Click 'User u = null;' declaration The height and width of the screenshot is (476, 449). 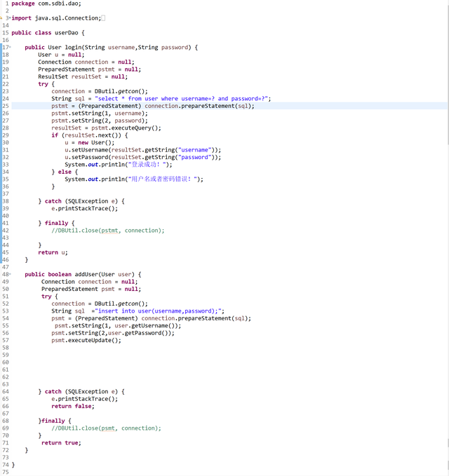61,55
